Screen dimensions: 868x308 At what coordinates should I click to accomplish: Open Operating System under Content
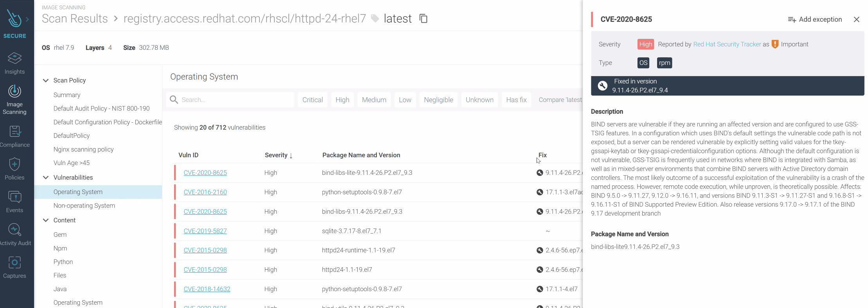(78, 303)
